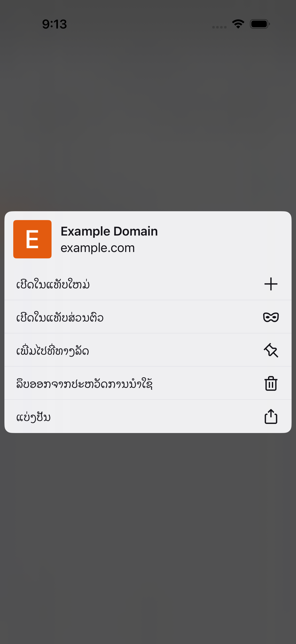Tap the trash can icon
The width and height of the screenshot is (296, 644).
click(x=271, y=383)
